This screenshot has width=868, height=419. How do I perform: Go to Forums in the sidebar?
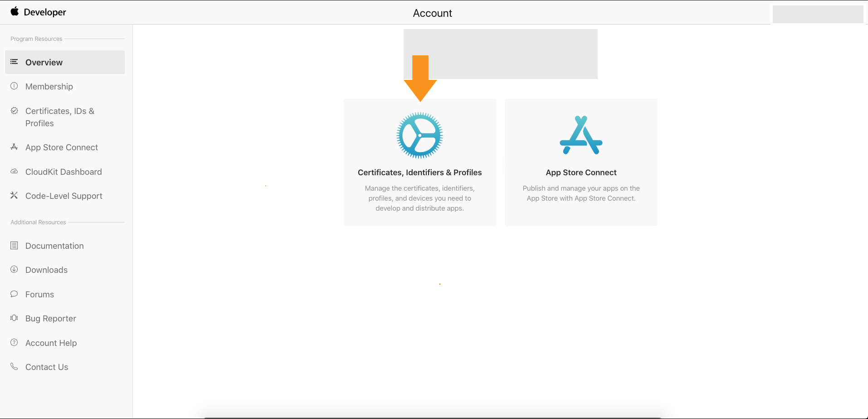(x=39, y=294)
